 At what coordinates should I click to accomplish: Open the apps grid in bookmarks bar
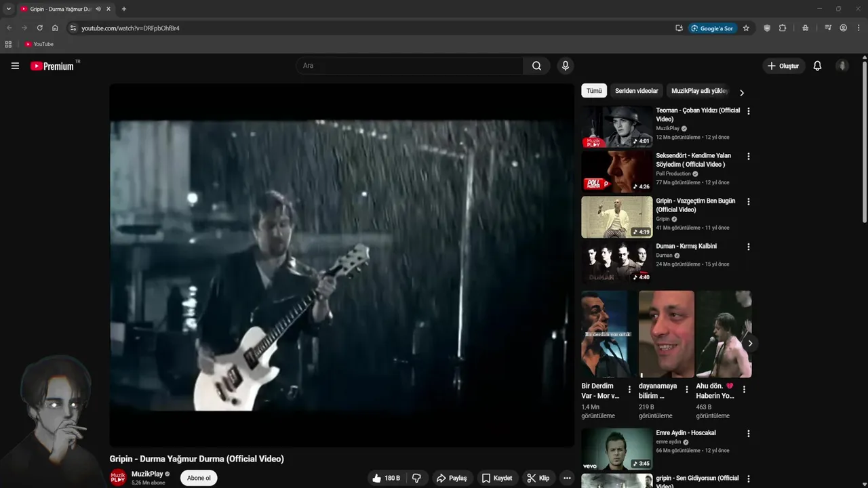click(8, 44)
